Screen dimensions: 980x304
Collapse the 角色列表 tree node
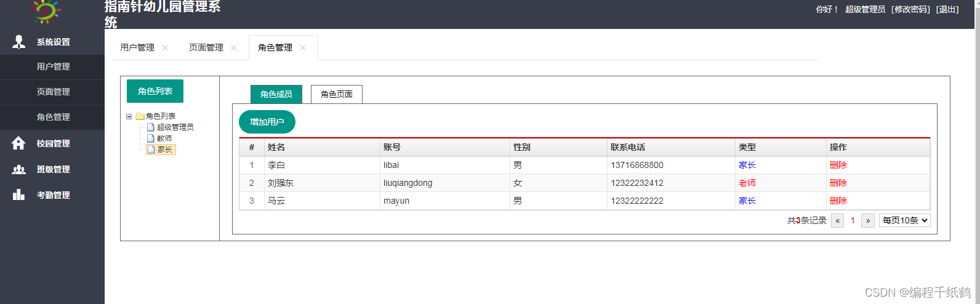click(x=129, y=116)
